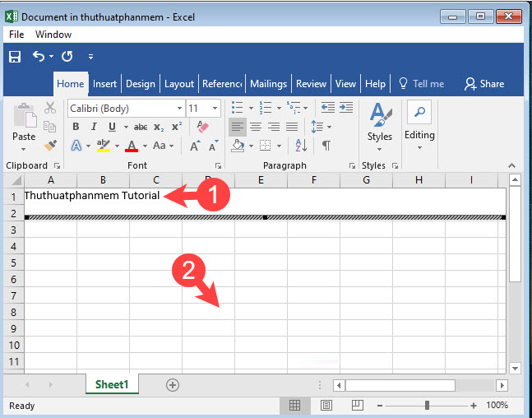
Task: Open the Window menu
Action: point(53,35)
